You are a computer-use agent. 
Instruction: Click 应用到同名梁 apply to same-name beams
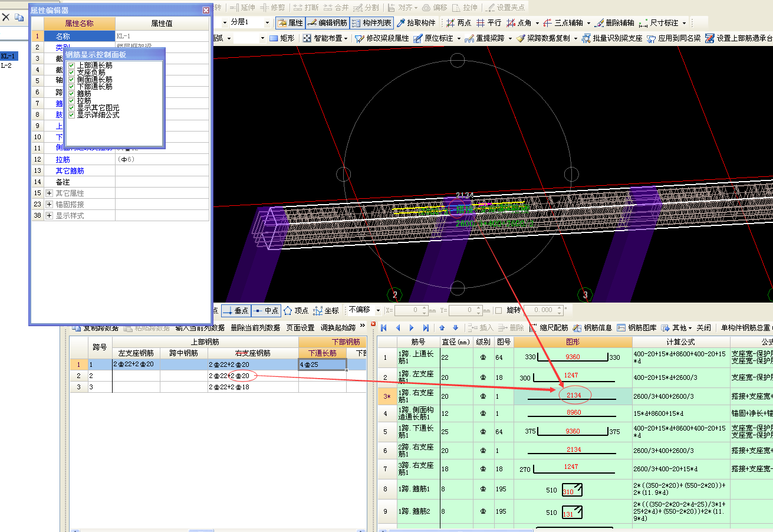pyautogui.click(x=674, y=38)
